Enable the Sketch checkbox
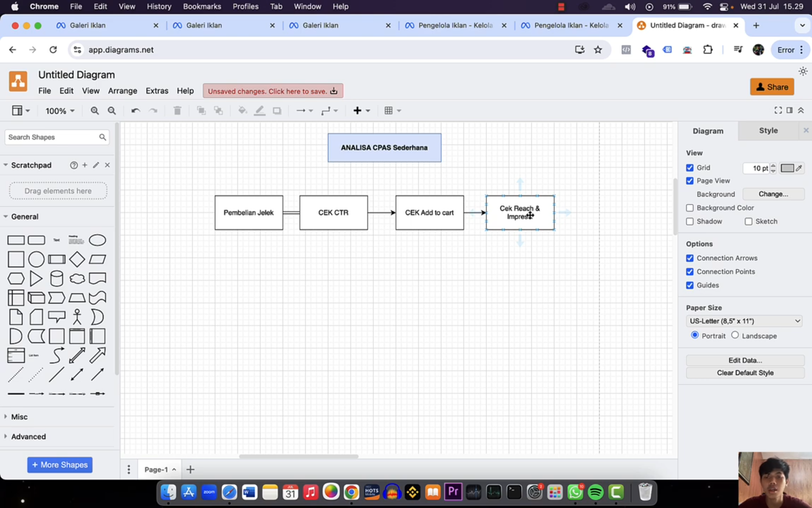 749,221
